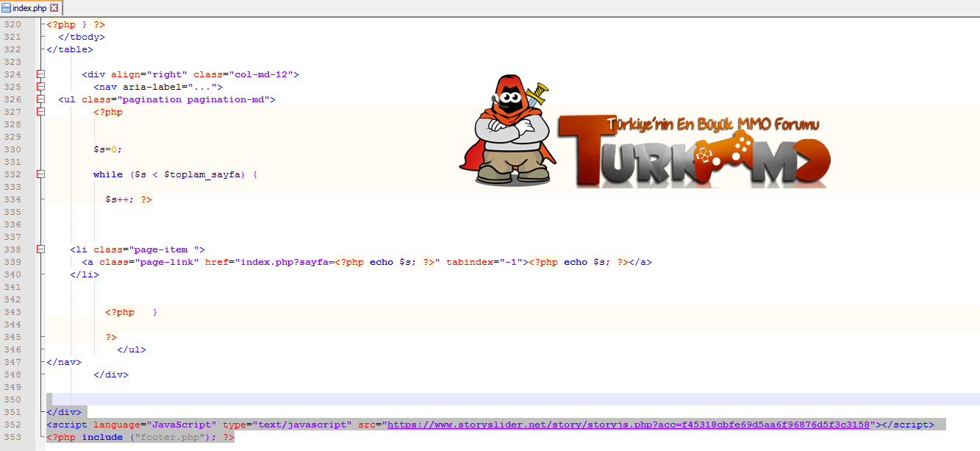Click the index.php?sayfa= href text
980x451 pixels.
pos(287,262)
